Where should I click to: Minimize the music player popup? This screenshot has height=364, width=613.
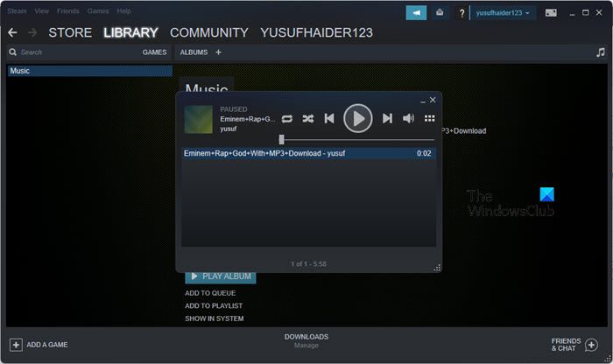423,101
